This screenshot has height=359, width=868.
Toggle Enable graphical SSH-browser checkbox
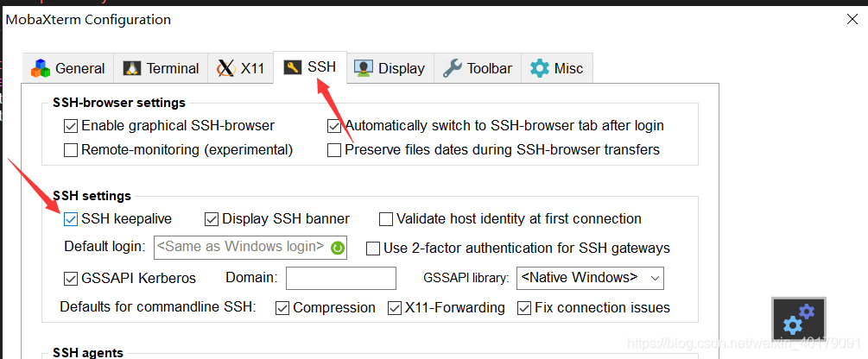[x=70, y=126]
